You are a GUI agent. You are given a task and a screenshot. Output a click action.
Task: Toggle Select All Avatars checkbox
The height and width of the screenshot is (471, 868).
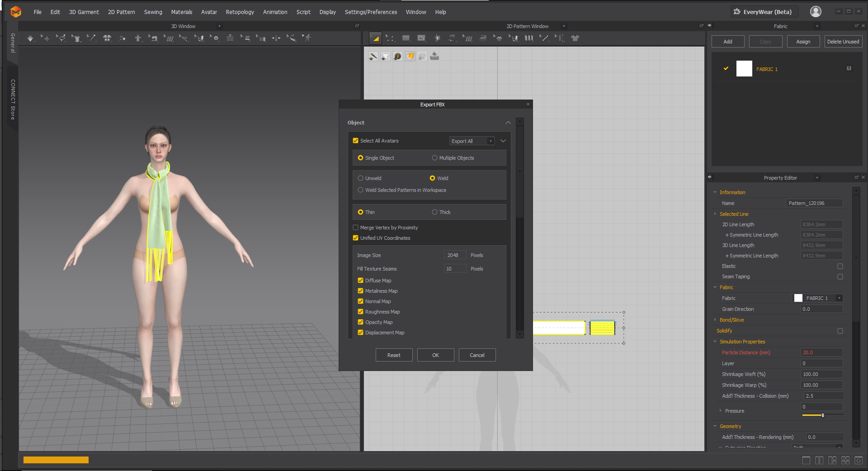coord(355,141)
